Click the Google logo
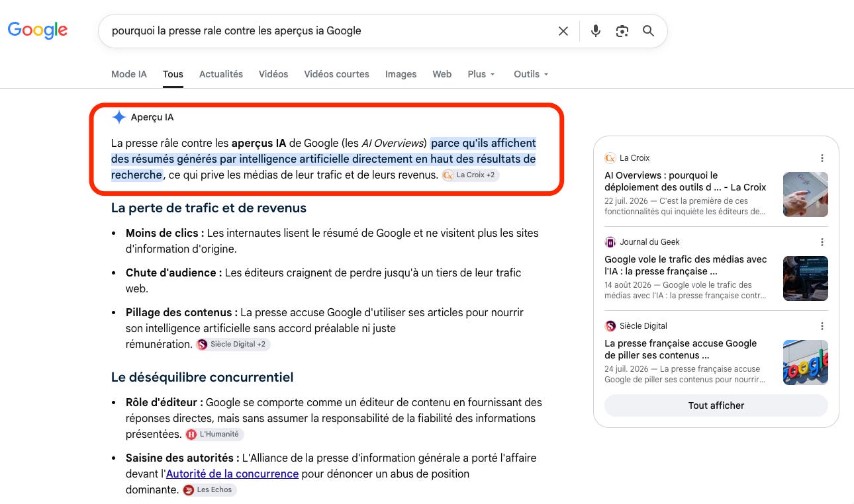The height and width of the screenshot is (504, 854). pos(38,30)
